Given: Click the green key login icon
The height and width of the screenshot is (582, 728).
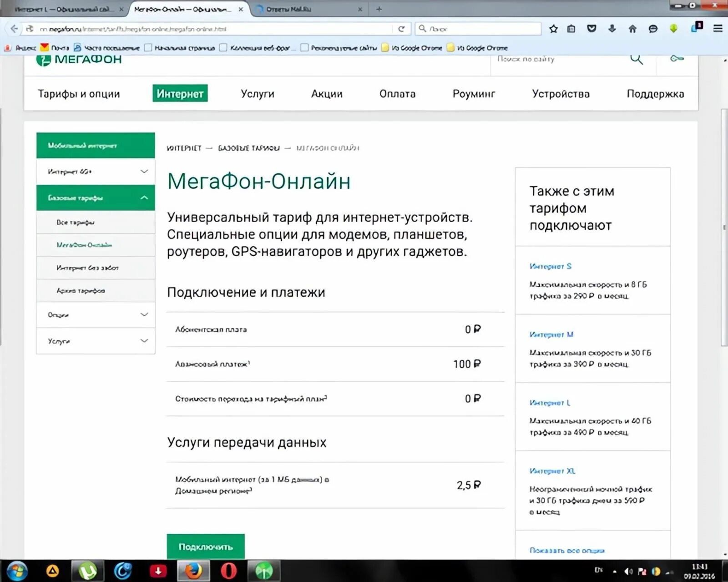Looking at the screenshot, I should (x=677, y=59).
